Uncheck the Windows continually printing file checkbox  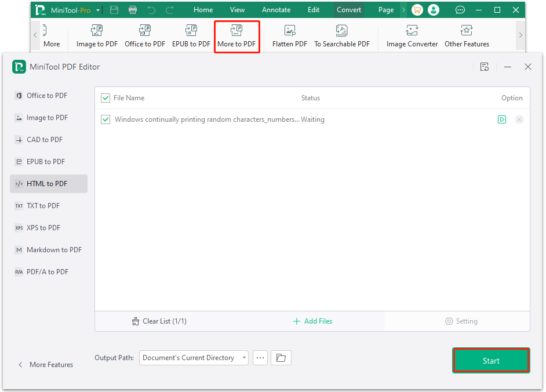[x=105, y=119]
